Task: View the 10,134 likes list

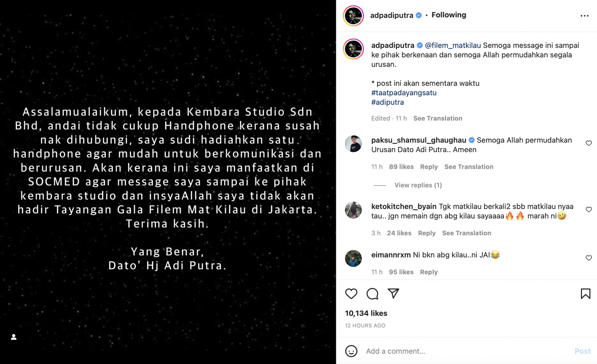Action: point(366,313)
